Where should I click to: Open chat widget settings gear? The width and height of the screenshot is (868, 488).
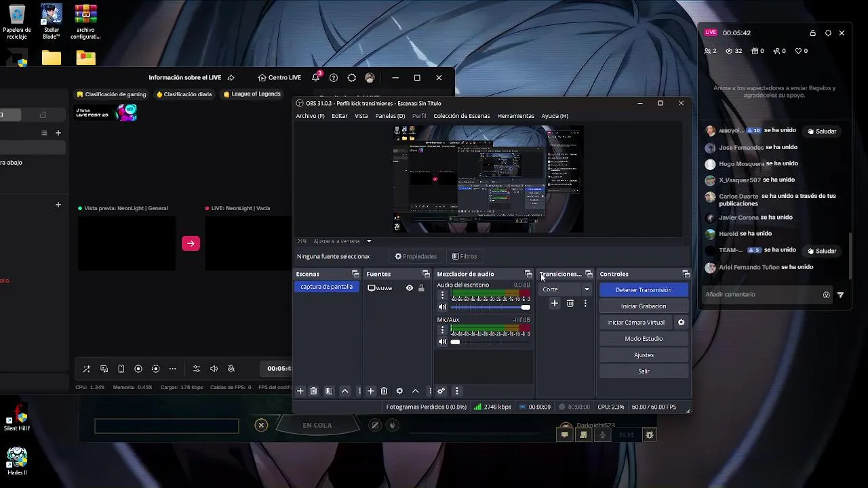click(828, 33)
